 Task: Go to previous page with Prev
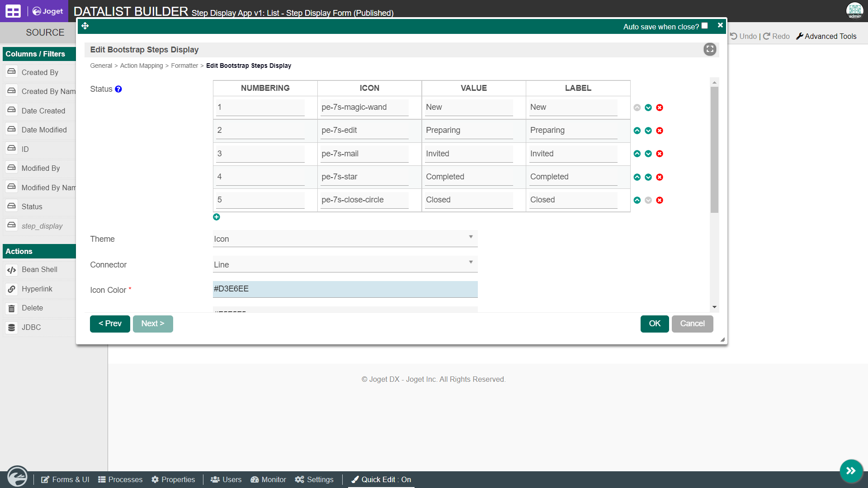coord(110,324)
